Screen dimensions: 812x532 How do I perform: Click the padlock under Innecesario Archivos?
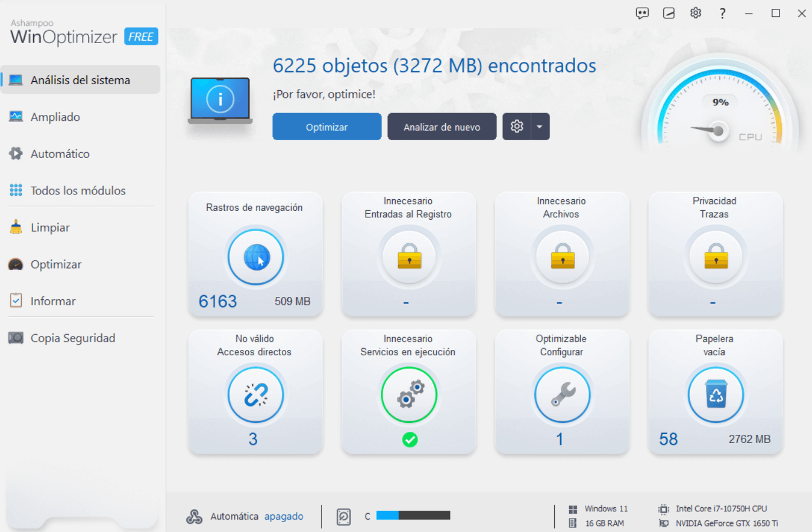[563, 257]
